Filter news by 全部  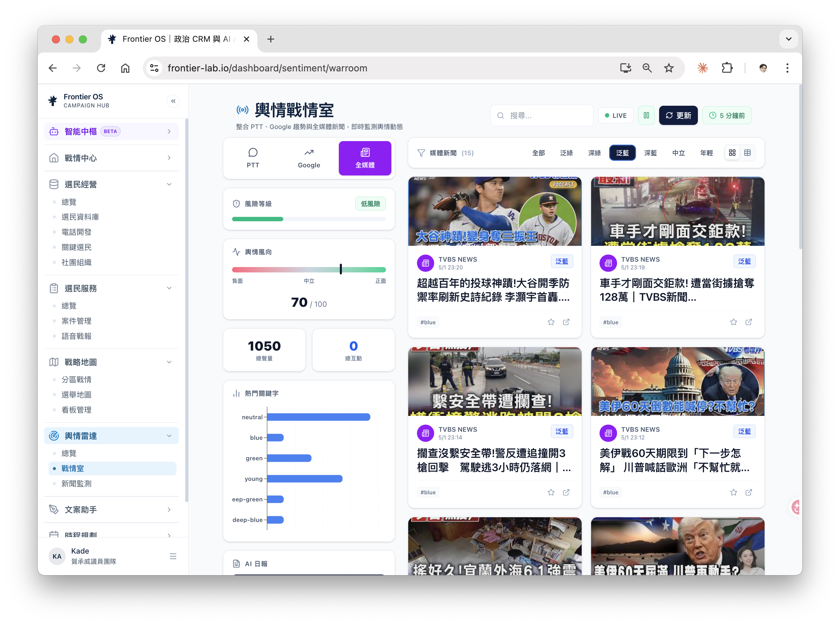click(x=538, y=153)
